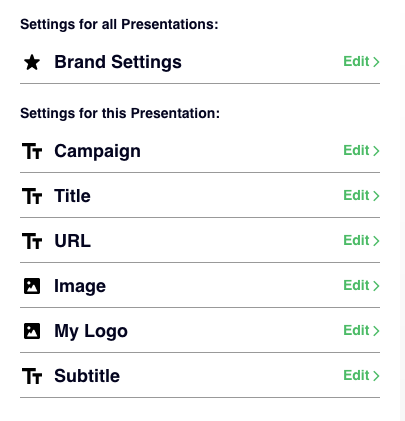Click the picture icon next to My Logo
Image resolution: width=405 pixels, height=421 pixels.
click(32, 331)
